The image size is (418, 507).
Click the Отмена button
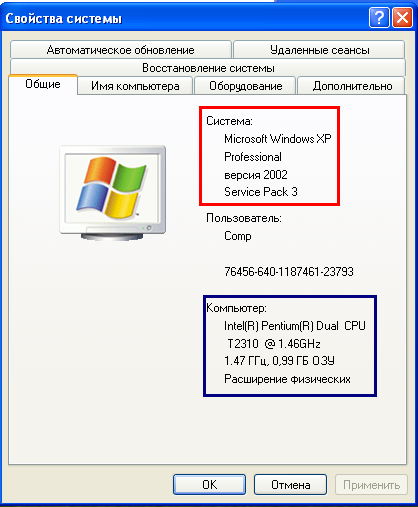[290, 485]
